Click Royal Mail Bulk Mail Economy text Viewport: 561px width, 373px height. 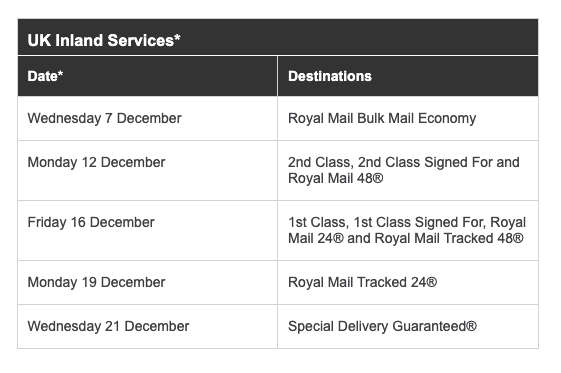[382, 118]
